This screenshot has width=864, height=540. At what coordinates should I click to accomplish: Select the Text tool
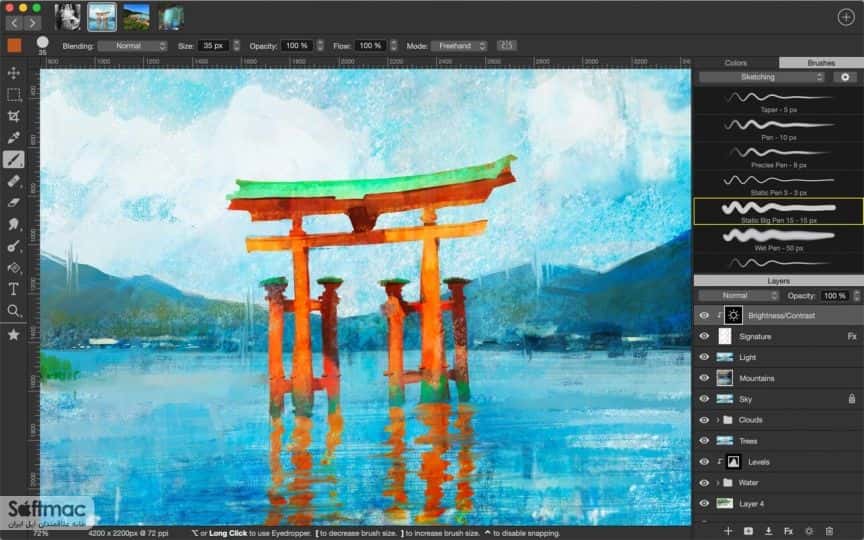tap(14, 289)
